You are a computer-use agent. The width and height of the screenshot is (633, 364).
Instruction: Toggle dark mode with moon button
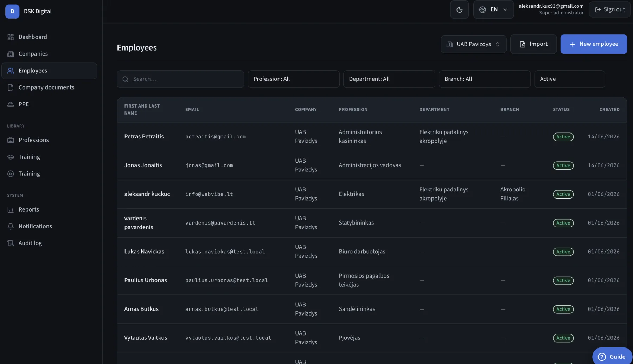[459, 9]
